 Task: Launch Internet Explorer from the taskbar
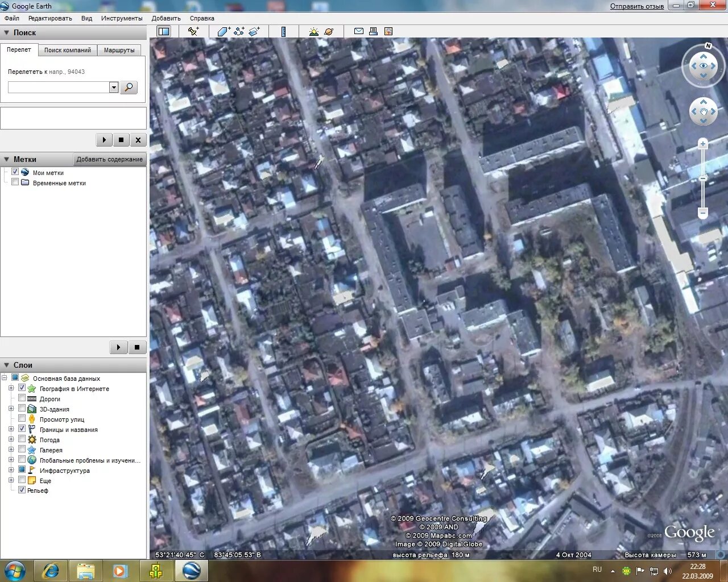pos(51,571)
